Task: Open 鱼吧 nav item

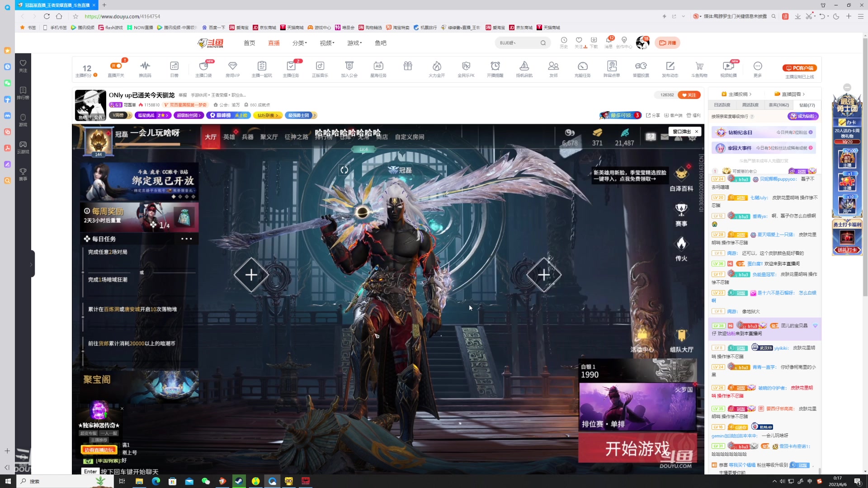Action: 381,43
